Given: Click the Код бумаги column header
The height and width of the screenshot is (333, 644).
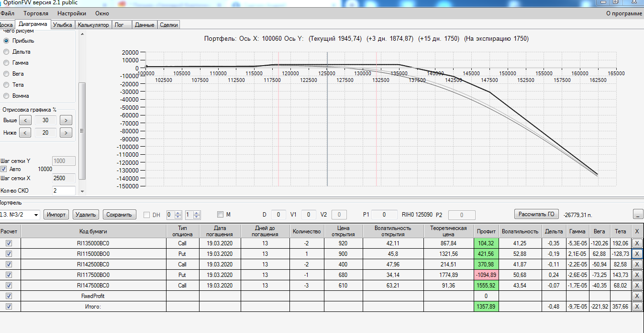Looking at the screenshot, I should point(94,231).
